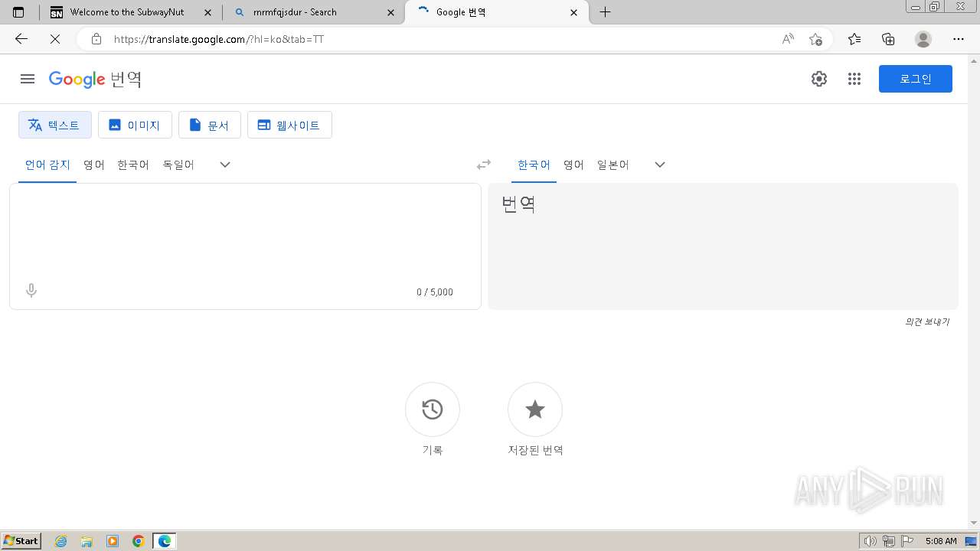The image size is (980, 551).
Task: Choose 영어 as source language
Action: [94, 165]
